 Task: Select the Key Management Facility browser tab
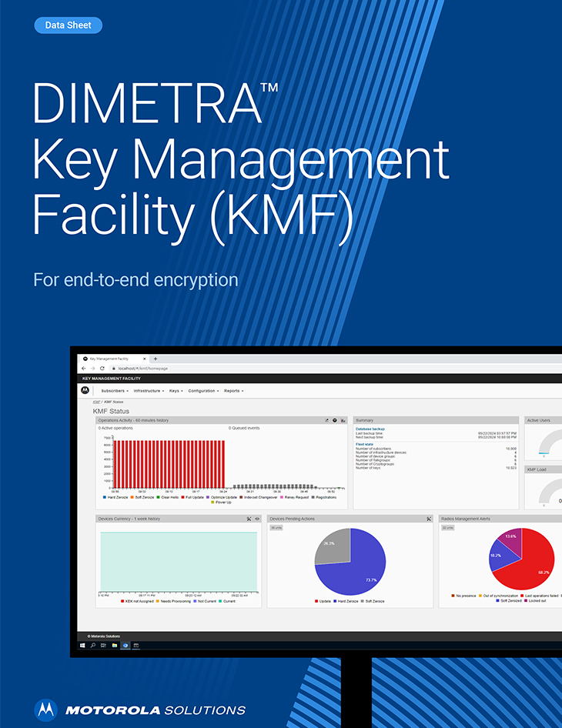point(114,359)
